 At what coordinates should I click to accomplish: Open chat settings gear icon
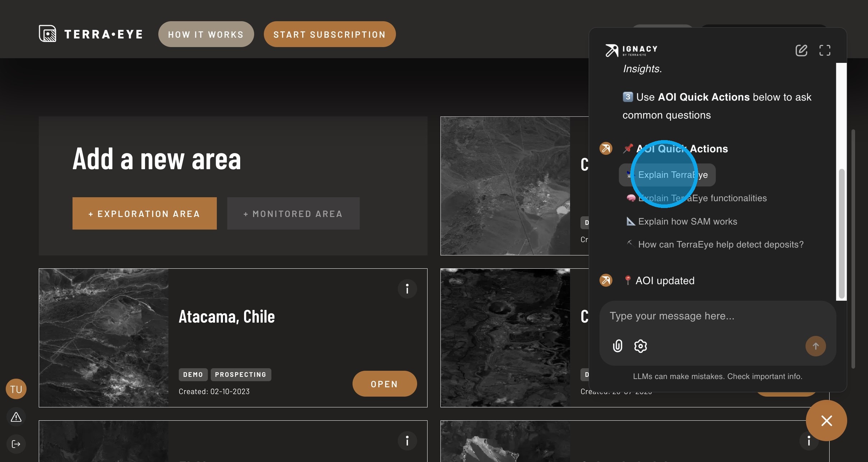(640, 346)
